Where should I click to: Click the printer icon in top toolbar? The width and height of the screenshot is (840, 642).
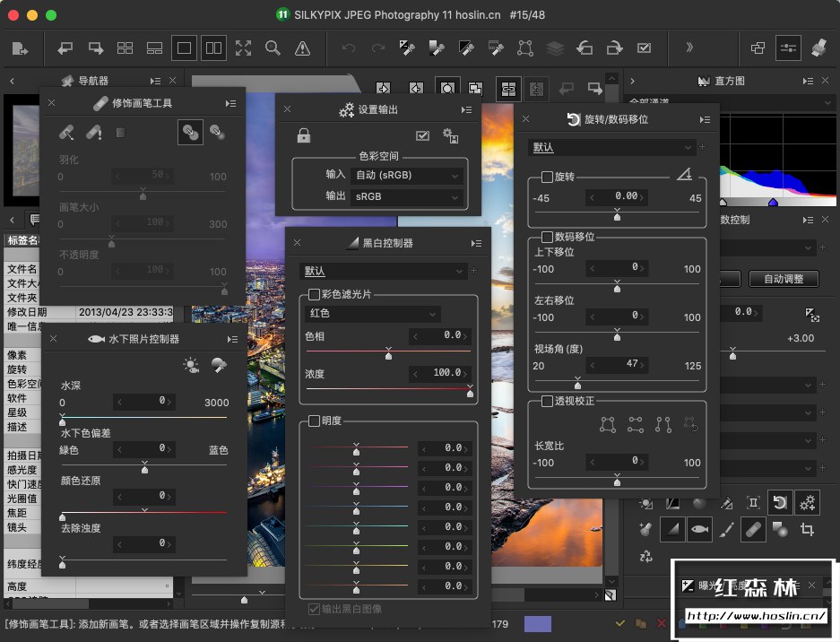coord(818,48)
